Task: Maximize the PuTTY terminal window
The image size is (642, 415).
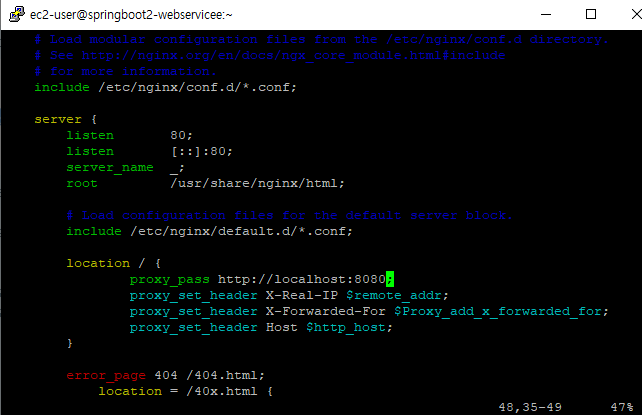Action: click(591, 14)
